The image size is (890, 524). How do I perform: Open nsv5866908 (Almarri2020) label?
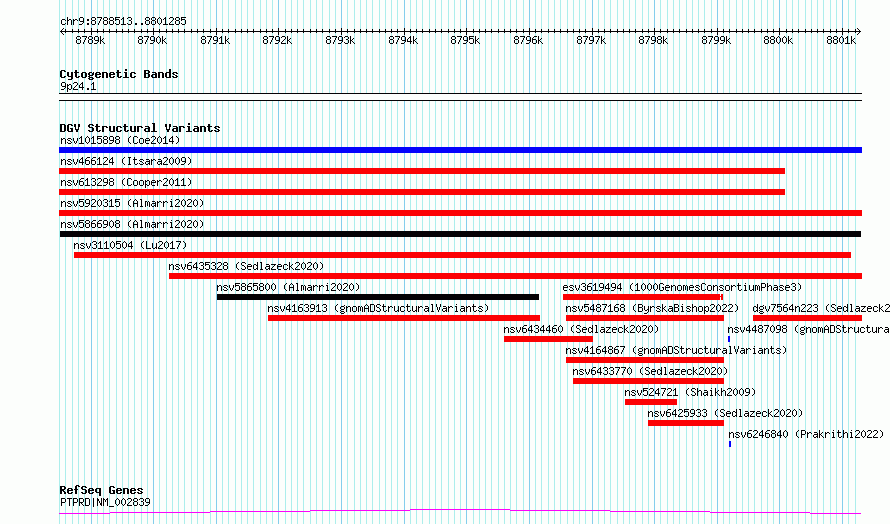(x=132, y=224)
